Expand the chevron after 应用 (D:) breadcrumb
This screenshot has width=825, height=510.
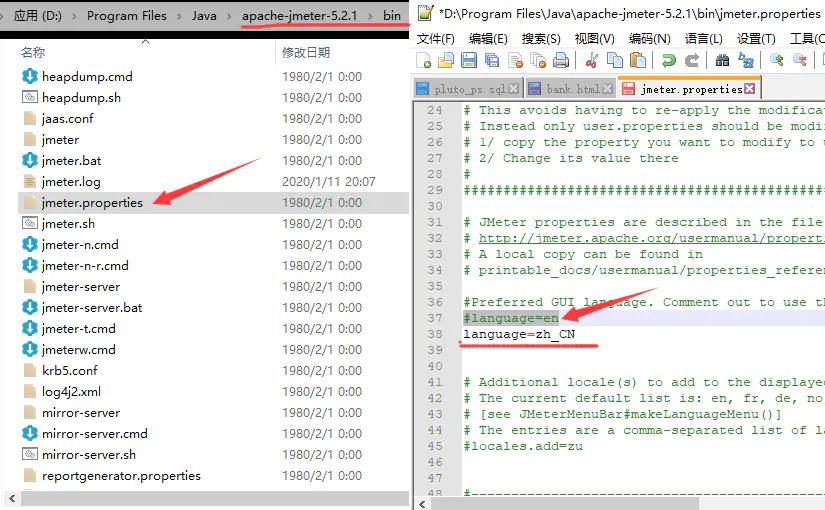click(x=74, y=16)
